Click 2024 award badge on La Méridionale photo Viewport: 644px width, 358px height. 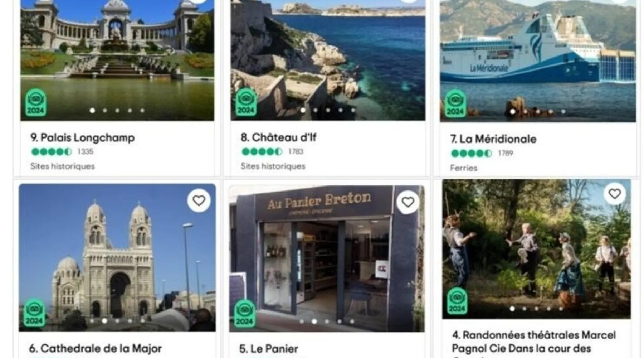tap(455, 103)
